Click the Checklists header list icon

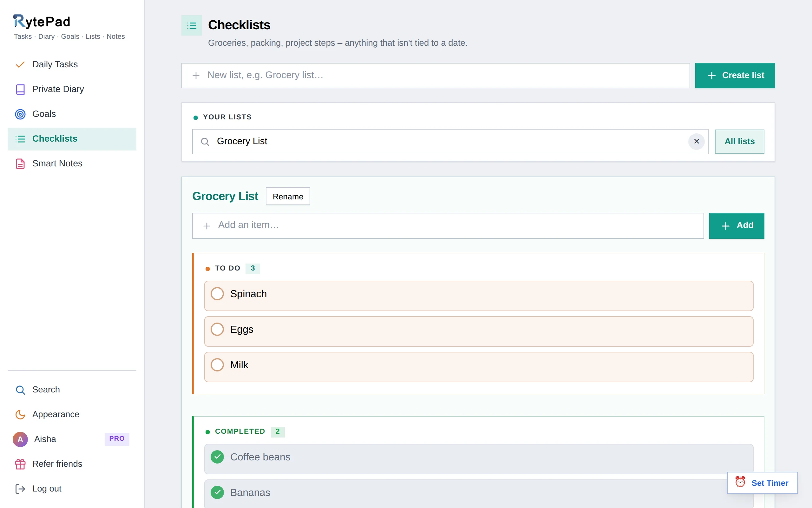192,25
